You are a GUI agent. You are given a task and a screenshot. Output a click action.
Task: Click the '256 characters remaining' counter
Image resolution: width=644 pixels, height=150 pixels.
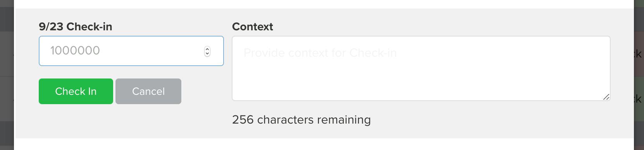click(301, 120)
